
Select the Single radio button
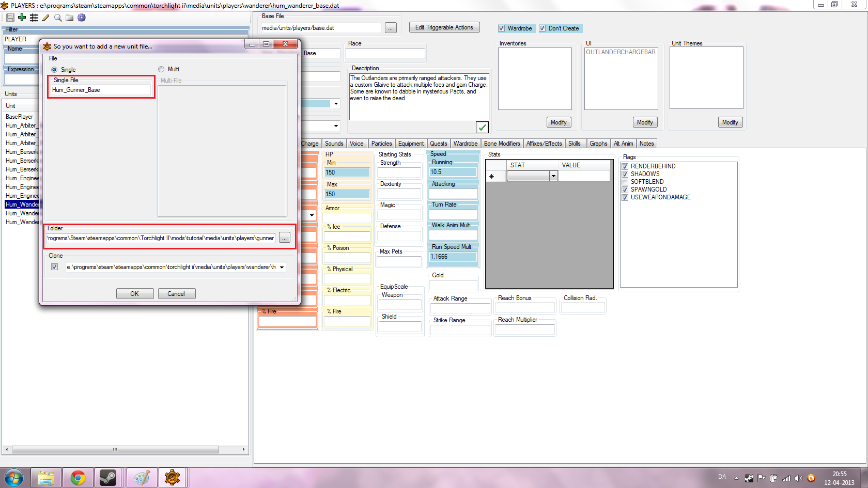tap(54, 70)
